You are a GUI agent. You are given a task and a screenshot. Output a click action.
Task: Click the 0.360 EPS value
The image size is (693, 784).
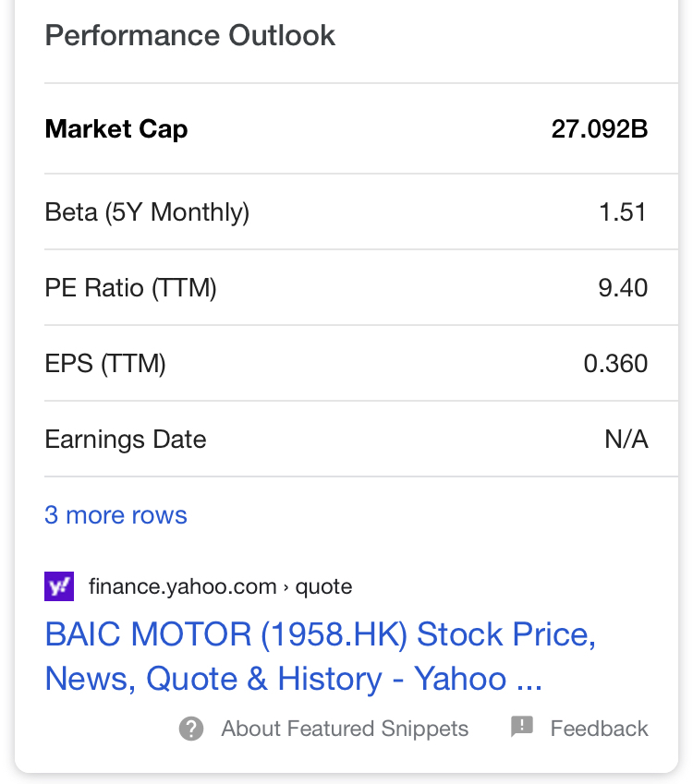pos(614,364)
